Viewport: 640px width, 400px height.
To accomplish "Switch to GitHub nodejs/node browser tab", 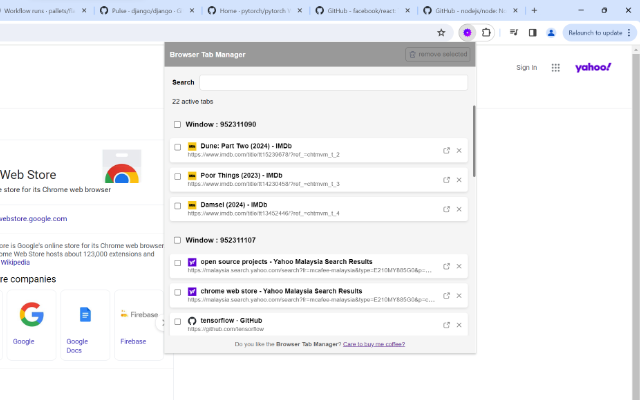I will pos(469,11).
